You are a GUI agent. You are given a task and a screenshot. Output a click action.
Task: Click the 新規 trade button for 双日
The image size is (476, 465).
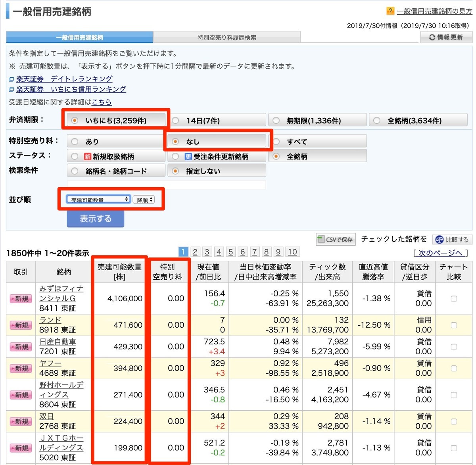pyautogui.click(x=21, y=421)
